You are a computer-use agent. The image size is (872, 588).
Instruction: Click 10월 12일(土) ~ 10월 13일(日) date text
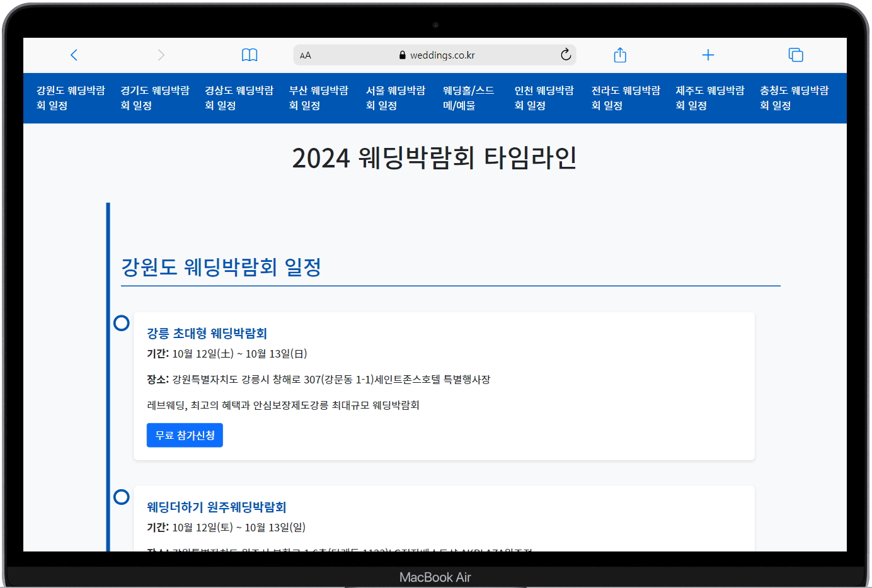coord(239,354)
